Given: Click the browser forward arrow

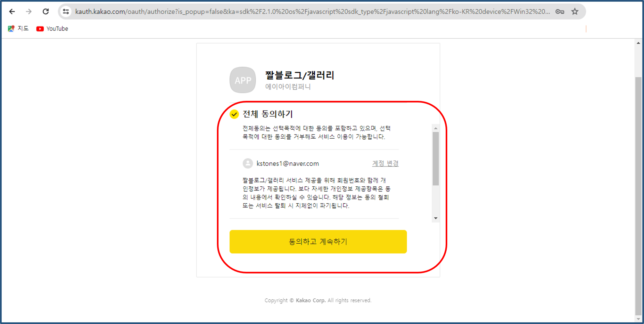Looking at the screenshot, I should 29,12.
